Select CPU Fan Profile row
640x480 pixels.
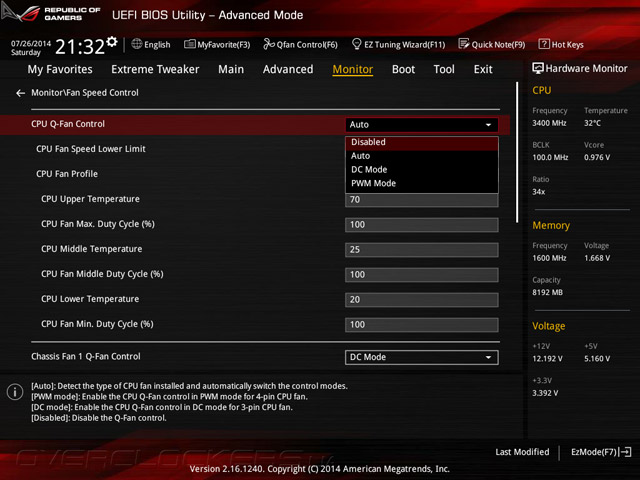click(x=255, y=174)
